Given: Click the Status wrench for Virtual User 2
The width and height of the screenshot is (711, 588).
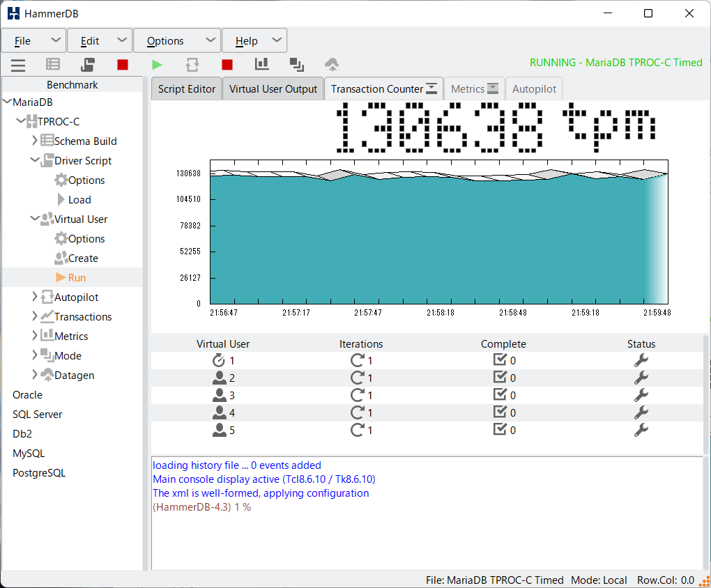Looking at the screenshot, I should pyautogui.click(x=641, y=378).
